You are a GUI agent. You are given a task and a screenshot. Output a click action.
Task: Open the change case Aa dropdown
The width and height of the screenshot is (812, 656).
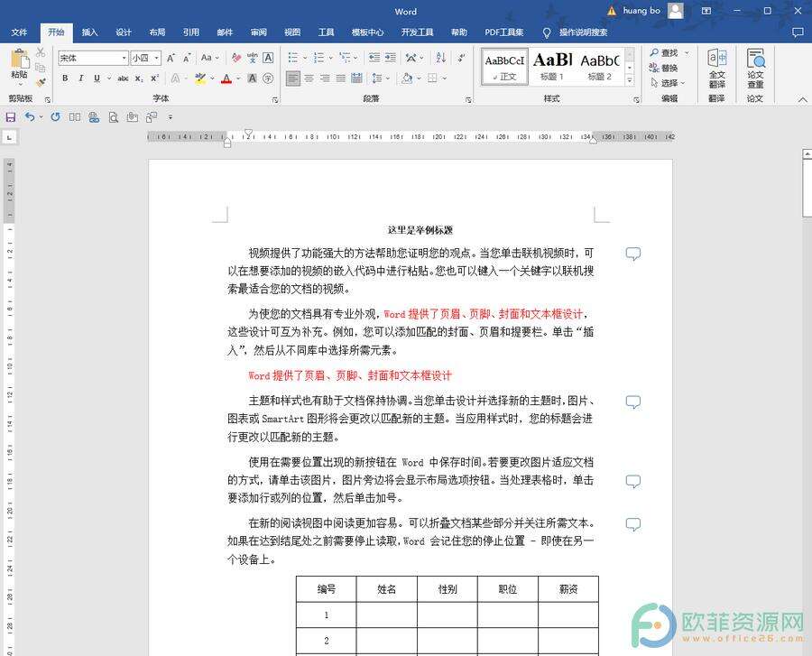tap(209, 58)
